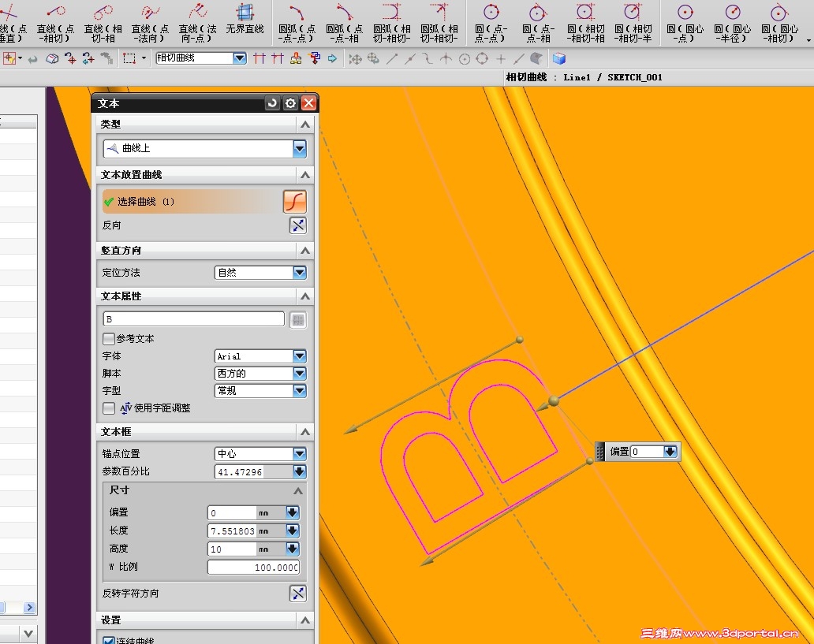Select the 圆(相切-相切-相切) circle tool
The image size is (814, 644).
click(x=585, y=22)
